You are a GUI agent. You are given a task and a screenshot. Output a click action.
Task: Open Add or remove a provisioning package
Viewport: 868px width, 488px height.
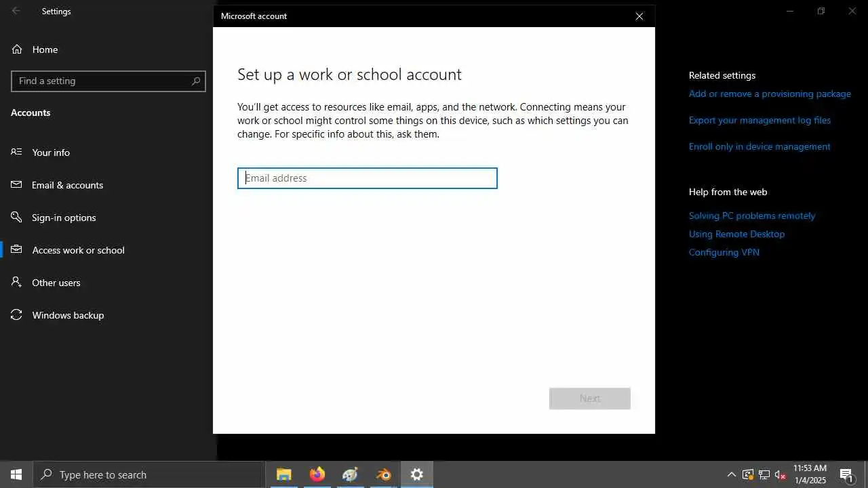click(x=770, y=94)
